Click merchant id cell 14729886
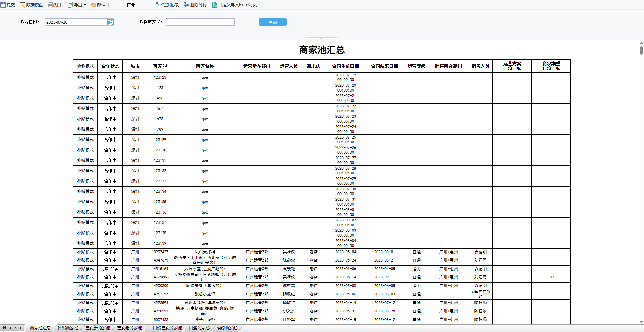644x332 pixels. (160, 277)
